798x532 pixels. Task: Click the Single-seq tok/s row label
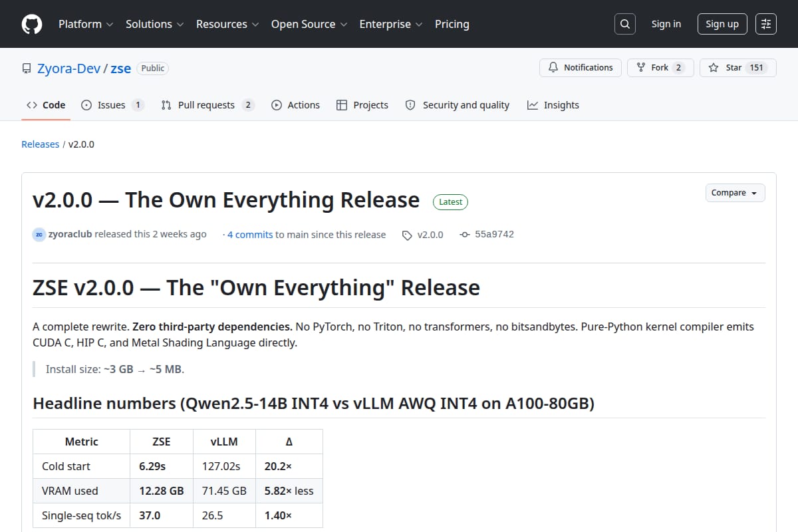[82, 515]
